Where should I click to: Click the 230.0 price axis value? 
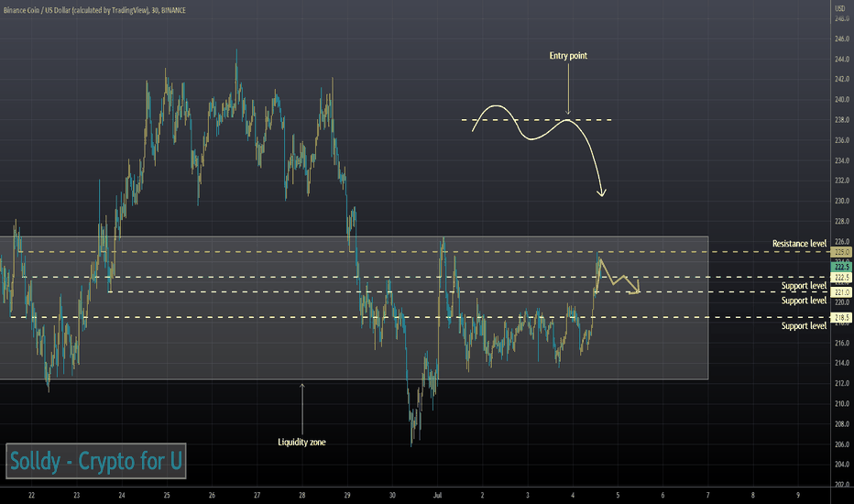coord(842,201)
